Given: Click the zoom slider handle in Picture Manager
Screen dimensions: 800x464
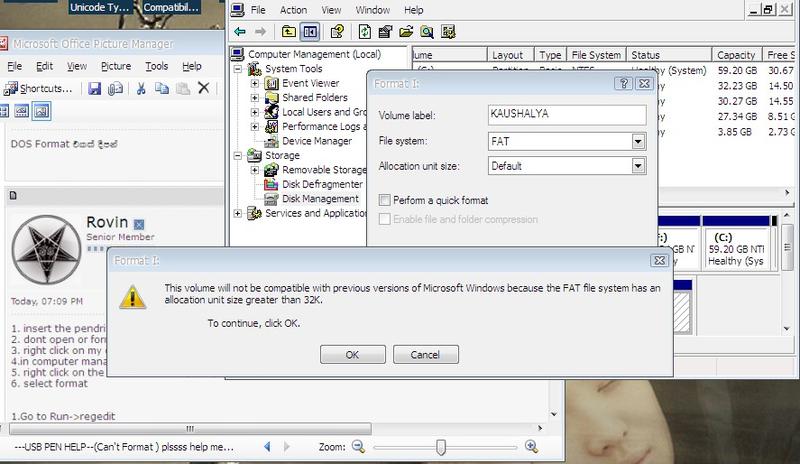Looking at the screenshot, I should (441, 447).
